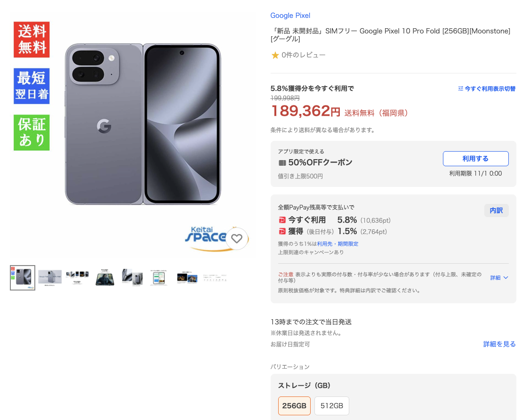Click the heart favorite icon

click(x=237, y=238)
